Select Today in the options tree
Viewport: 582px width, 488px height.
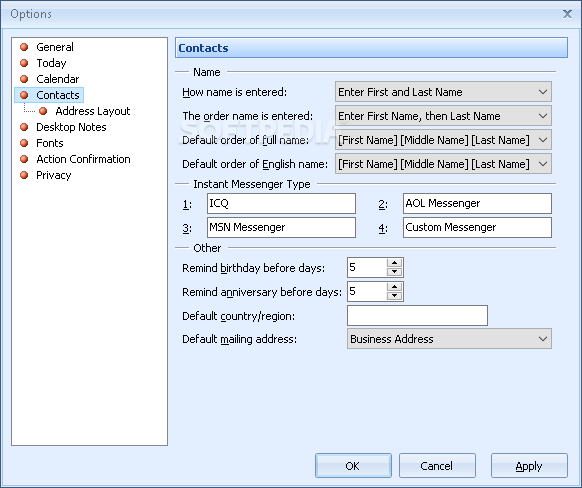coord(51,63)
